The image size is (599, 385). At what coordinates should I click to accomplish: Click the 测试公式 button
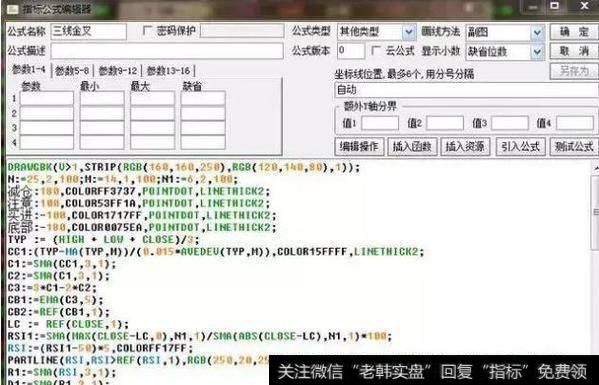574,147
